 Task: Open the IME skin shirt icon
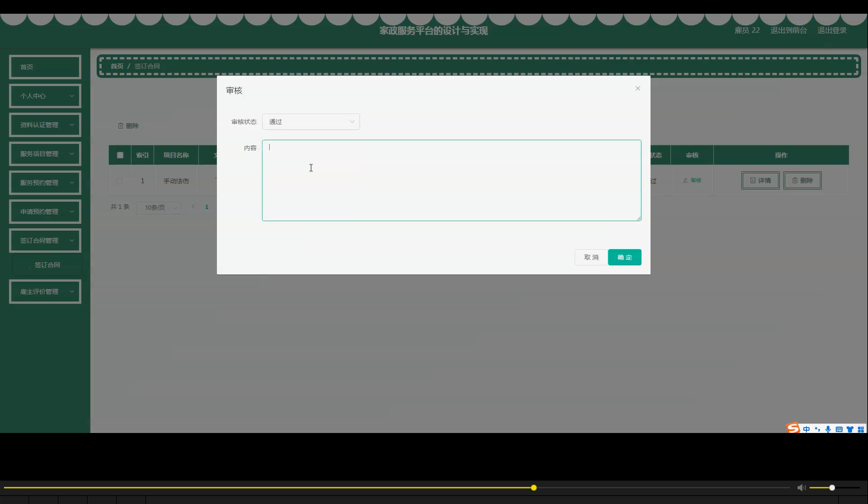point(850,429)
